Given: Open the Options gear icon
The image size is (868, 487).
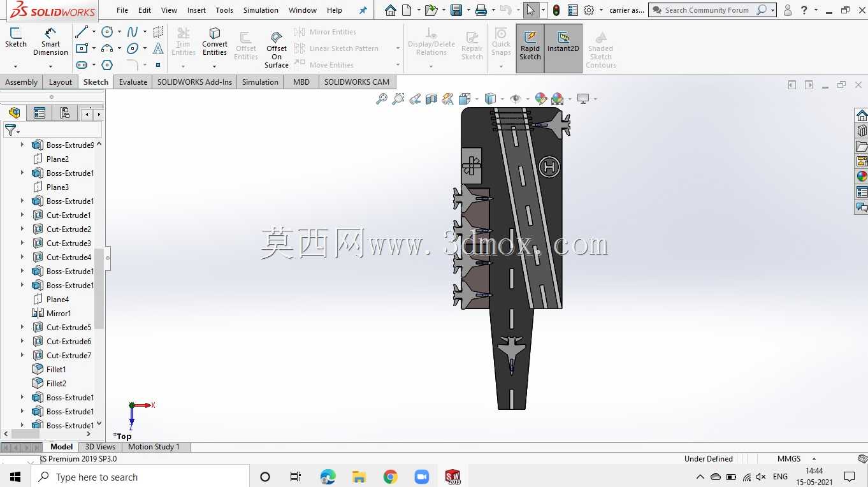Looking at the screenshot, I should 589,10.
